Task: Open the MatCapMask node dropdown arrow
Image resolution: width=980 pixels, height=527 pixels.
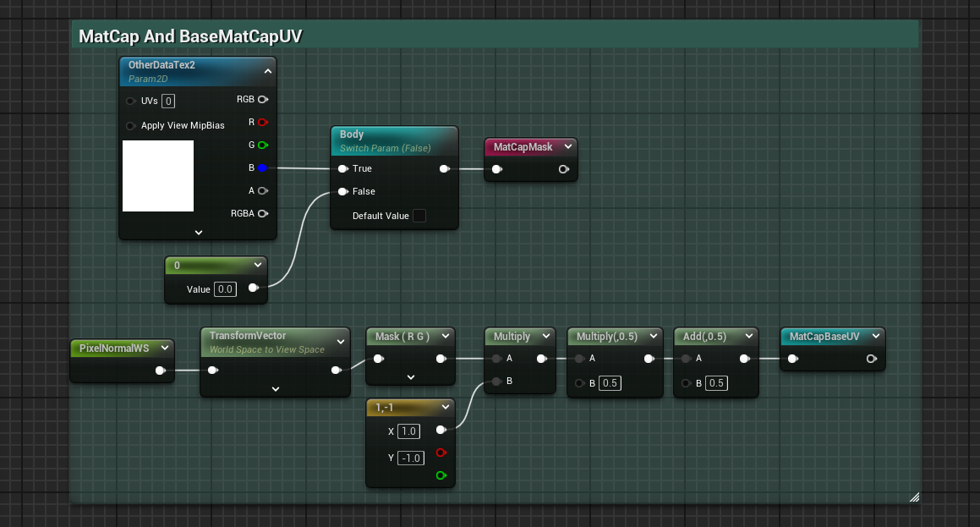Action: [567, 147]
